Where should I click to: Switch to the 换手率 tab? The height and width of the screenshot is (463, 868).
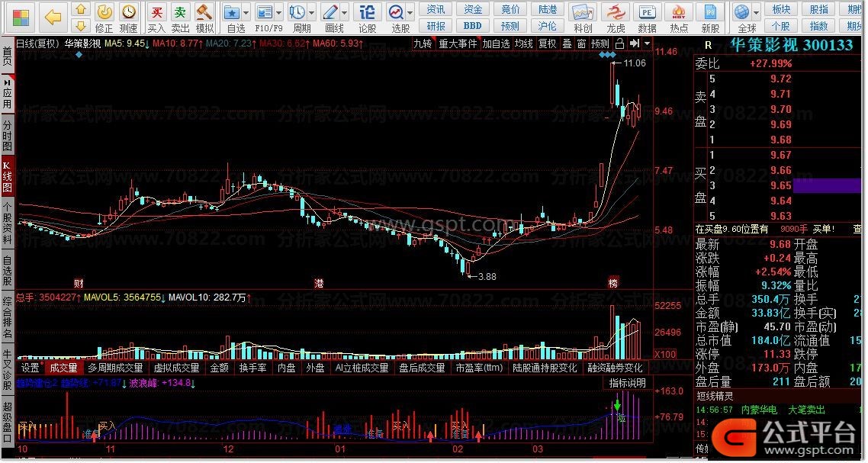(x=252, y=368)
